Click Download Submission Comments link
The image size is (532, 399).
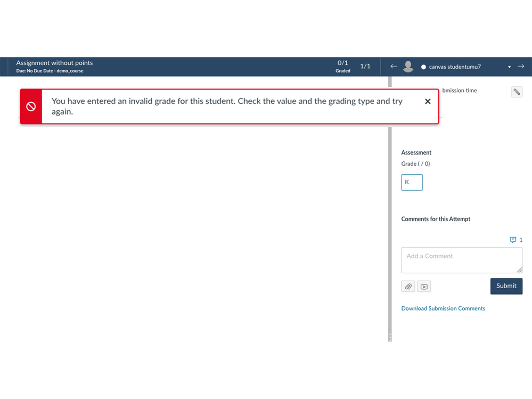443,308
